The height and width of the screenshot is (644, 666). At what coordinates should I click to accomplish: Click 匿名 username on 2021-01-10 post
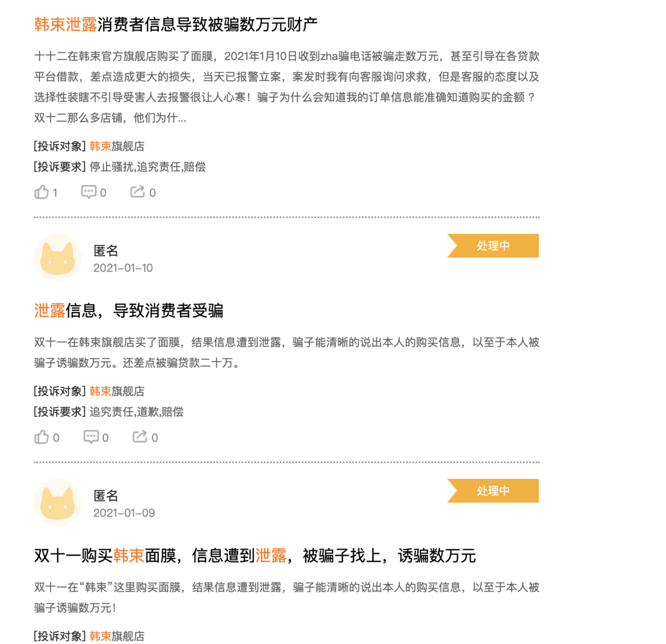(106, 251)
